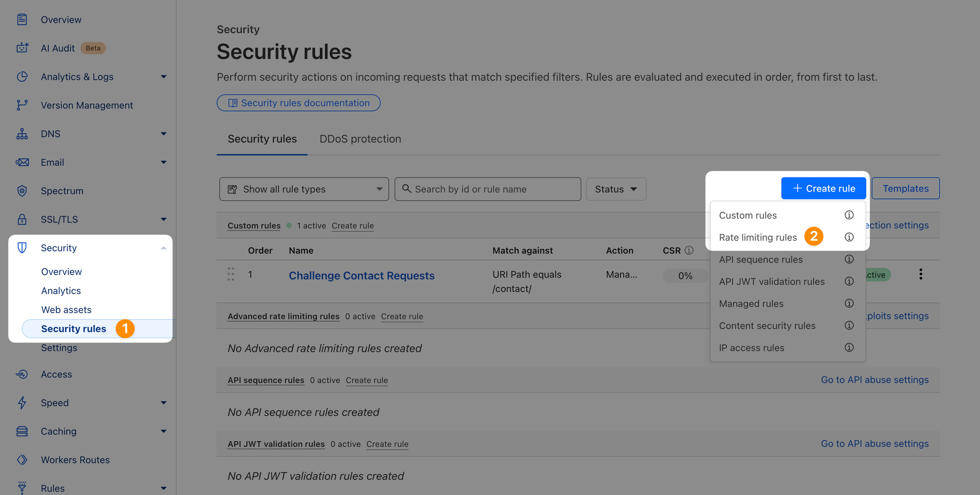Click Create rule beside Custom rules heading
This screenshot has width=980, height=495.
coord(353,226)
